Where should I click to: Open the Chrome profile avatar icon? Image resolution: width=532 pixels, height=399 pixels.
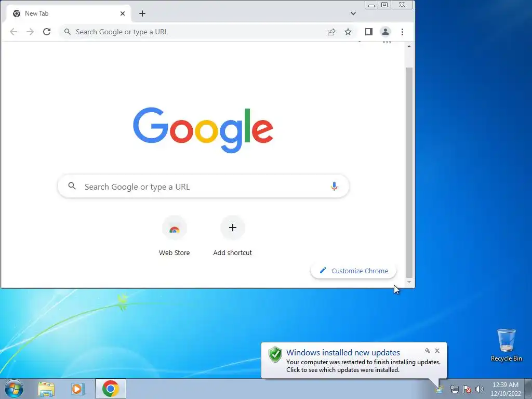point(385,32)
